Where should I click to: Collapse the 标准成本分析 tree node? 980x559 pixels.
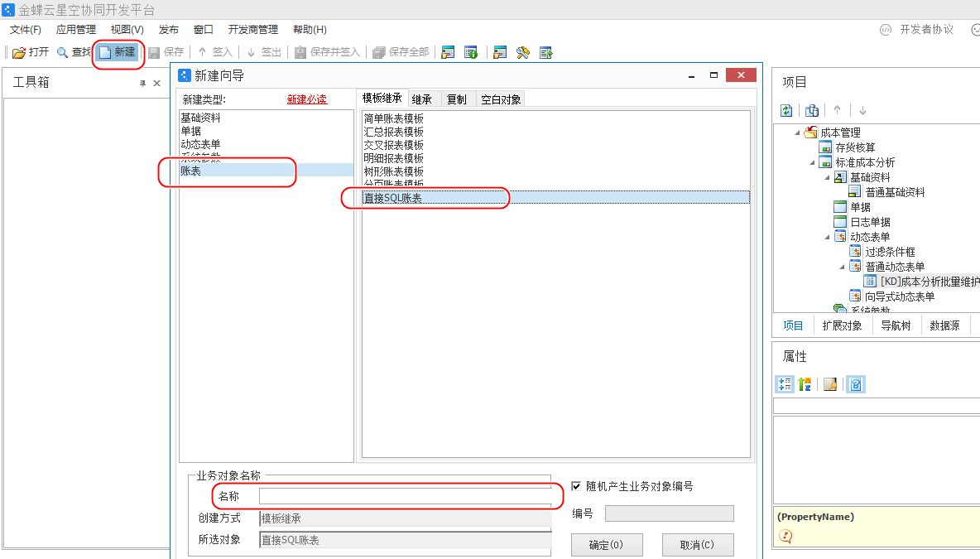(x=812, y=162)
